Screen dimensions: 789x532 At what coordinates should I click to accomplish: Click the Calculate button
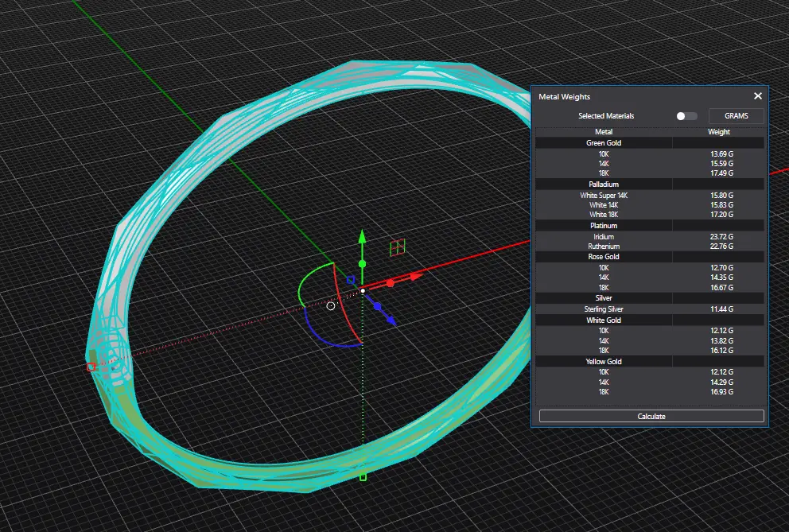tap(651, 416)
